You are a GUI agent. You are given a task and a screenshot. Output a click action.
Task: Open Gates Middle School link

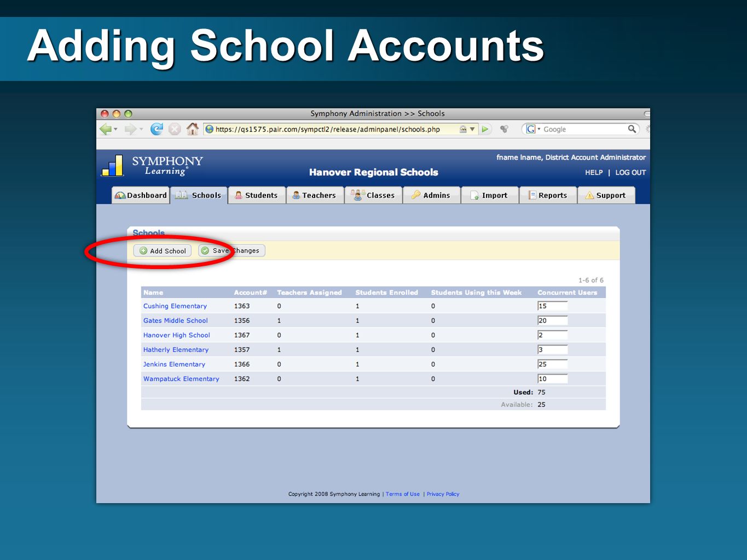click(x=176, y=320)
